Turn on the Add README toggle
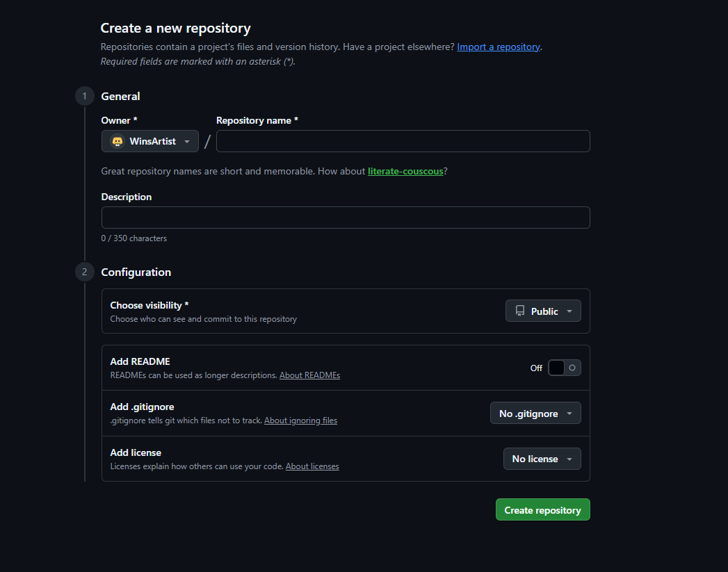The width and height of the screenshot is (728, 572). (x=564, y=368)
